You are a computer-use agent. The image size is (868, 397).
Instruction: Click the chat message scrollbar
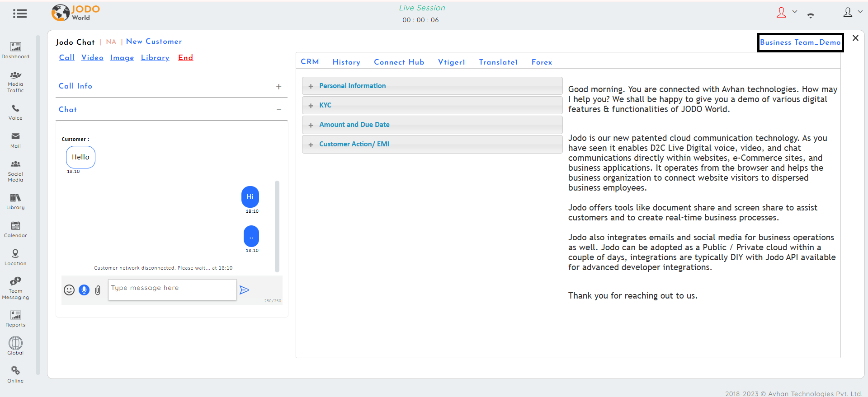click(x=277, y=226)
